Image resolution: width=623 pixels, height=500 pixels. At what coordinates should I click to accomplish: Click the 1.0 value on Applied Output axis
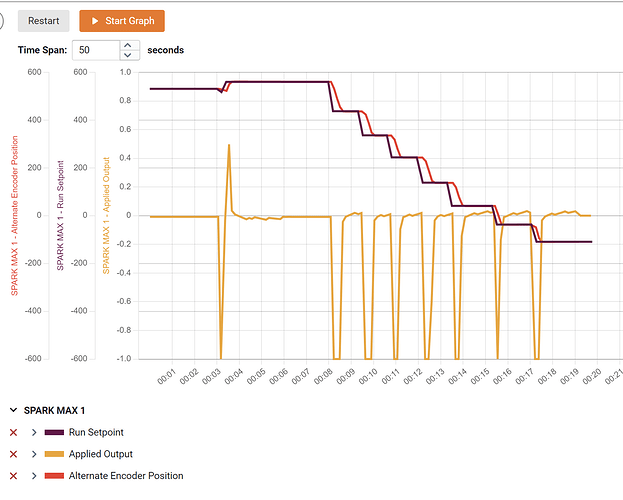[x=126, y=72]
